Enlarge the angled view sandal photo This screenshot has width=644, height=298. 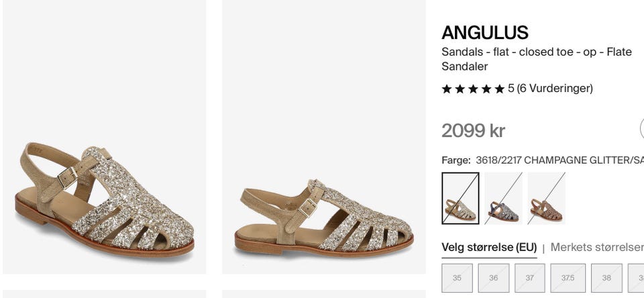click(x=105, y=137)
